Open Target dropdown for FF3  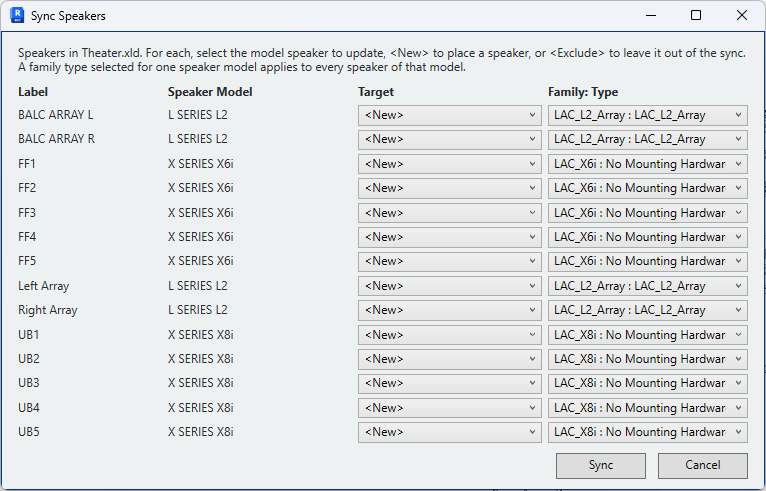449,213
